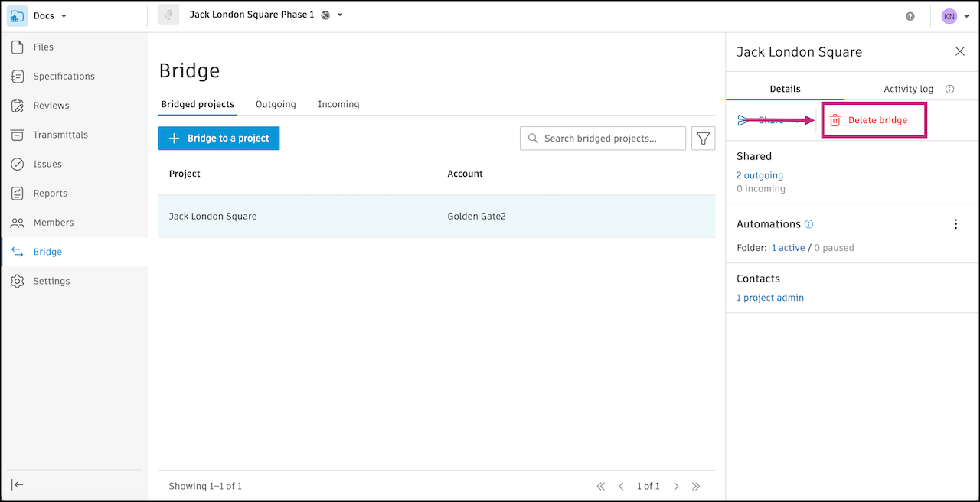Screen dimensions: 980x502
Task: Open the 2 outgoing link
Action: 759,175
